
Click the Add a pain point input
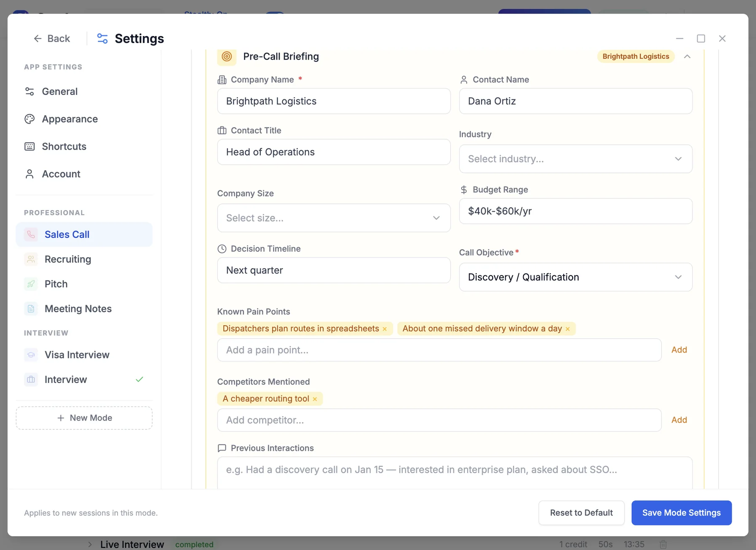[439, 350]
